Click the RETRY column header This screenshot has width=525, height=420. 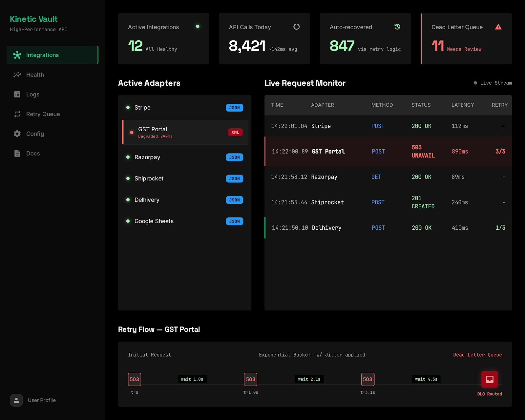point(500,105)
